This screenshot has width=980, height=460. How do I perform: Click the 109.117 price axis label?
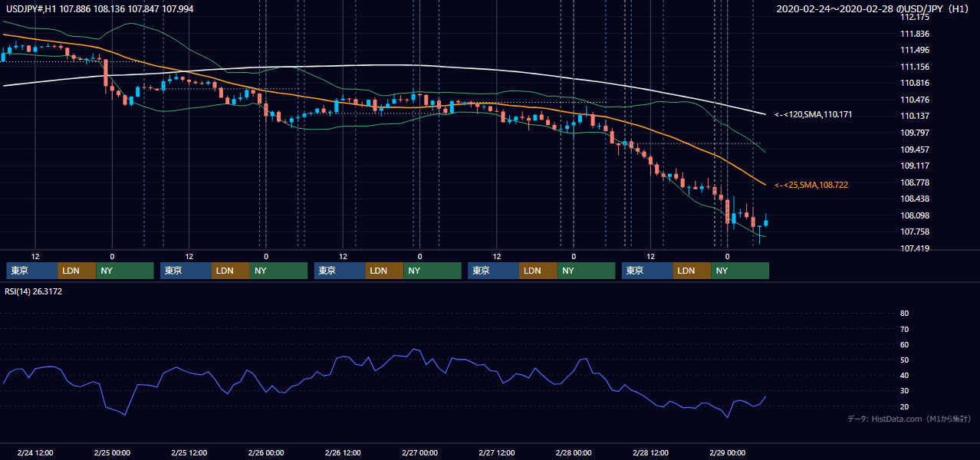[x=914, y=166]
